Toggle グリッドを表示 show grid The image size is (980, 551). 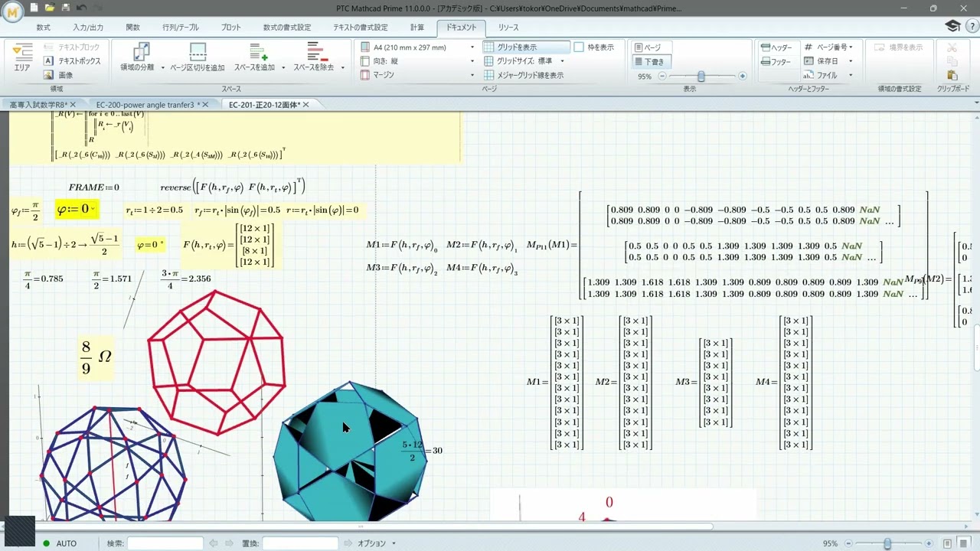527,47
